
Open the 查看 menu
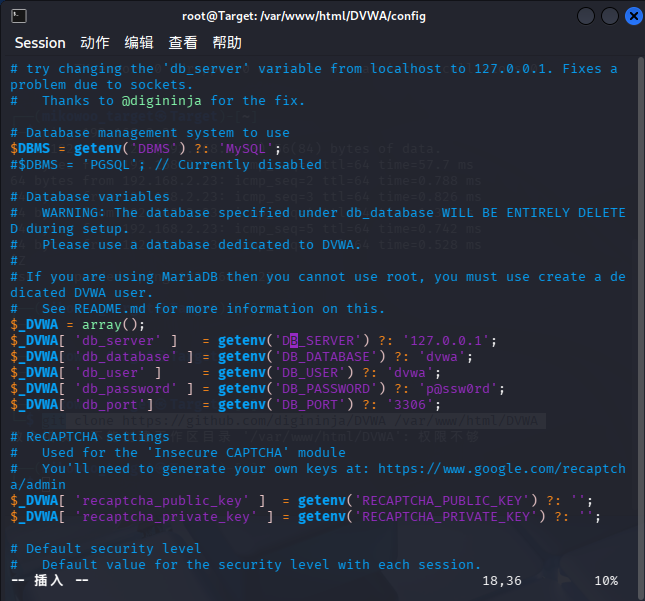(183, 43)
